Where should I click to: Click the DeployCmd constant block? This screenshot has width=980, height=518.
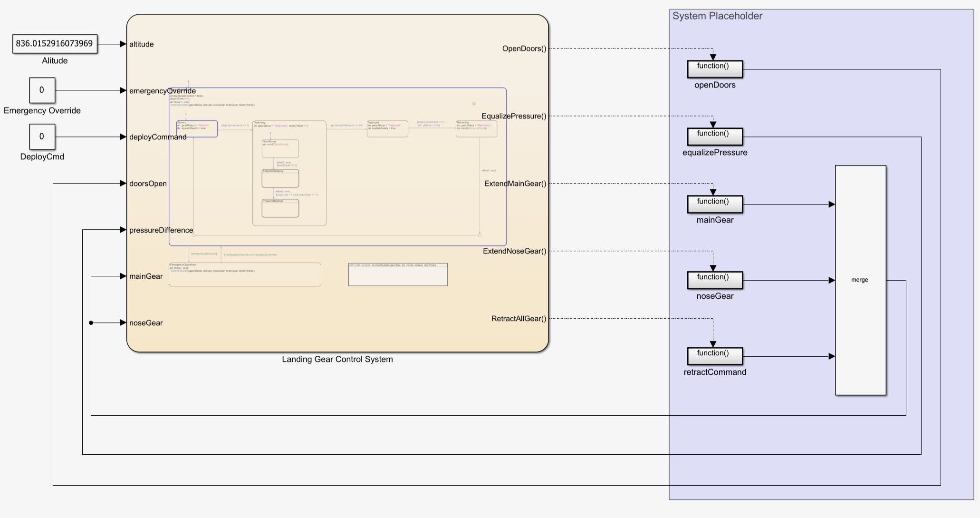tap(42, 137)
